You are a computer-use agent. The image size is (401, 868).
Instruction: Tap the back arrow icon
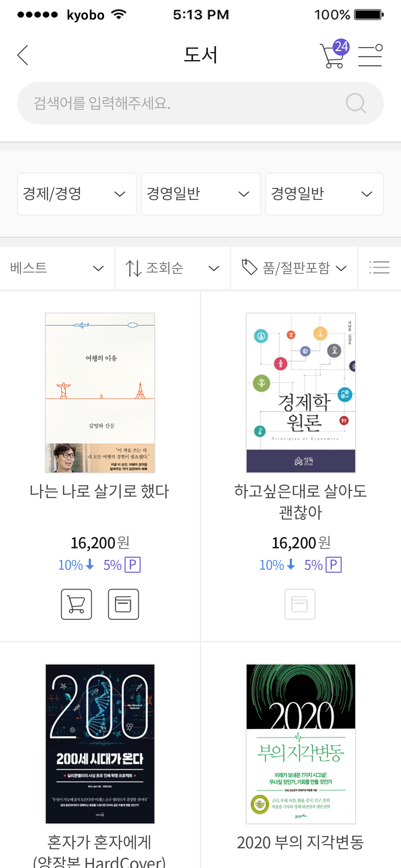(23, 55)
